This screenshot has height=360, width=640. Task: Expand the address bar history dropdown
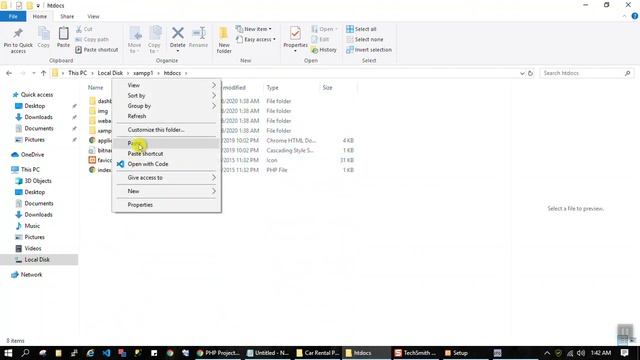[x=522, y=73]
